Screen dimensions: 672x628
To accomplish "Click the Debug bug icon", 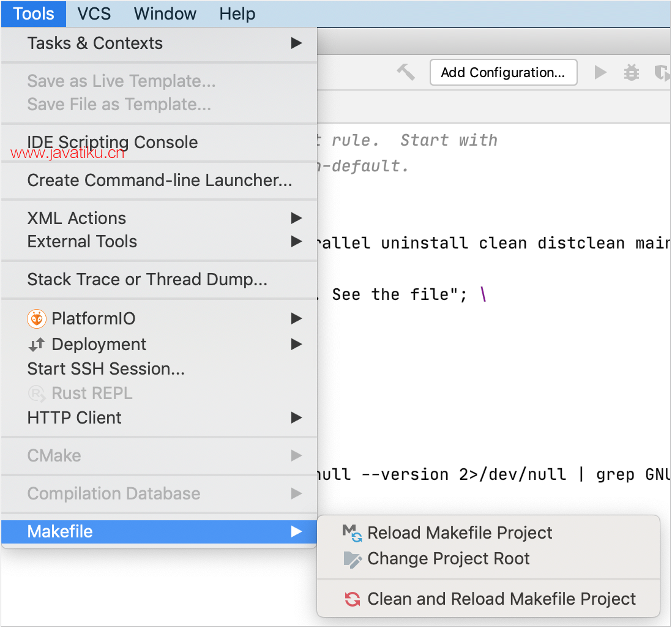I will coord(631,72).
